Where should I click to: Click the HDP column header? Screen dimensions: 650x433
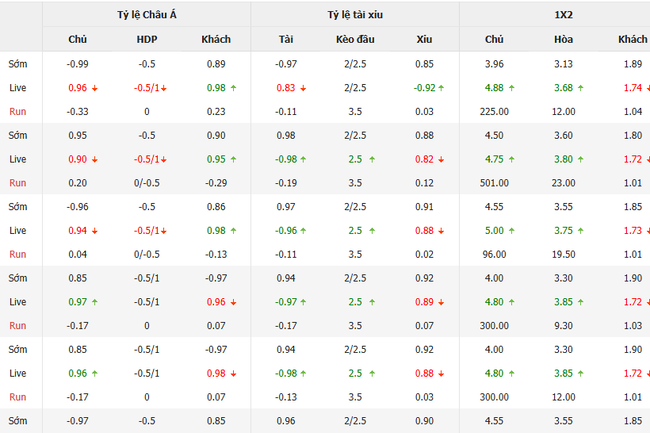coord(146,40)
